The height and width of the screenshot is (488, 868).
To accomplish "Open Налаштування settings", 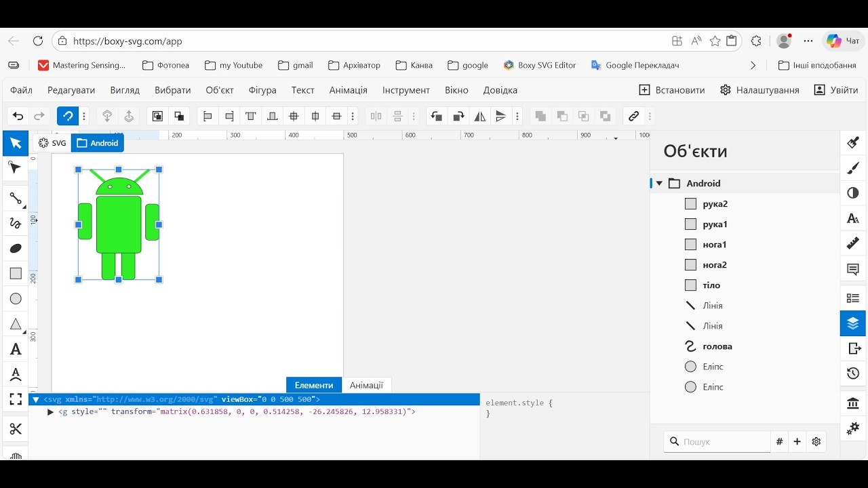I will click(x=759, y=90).
